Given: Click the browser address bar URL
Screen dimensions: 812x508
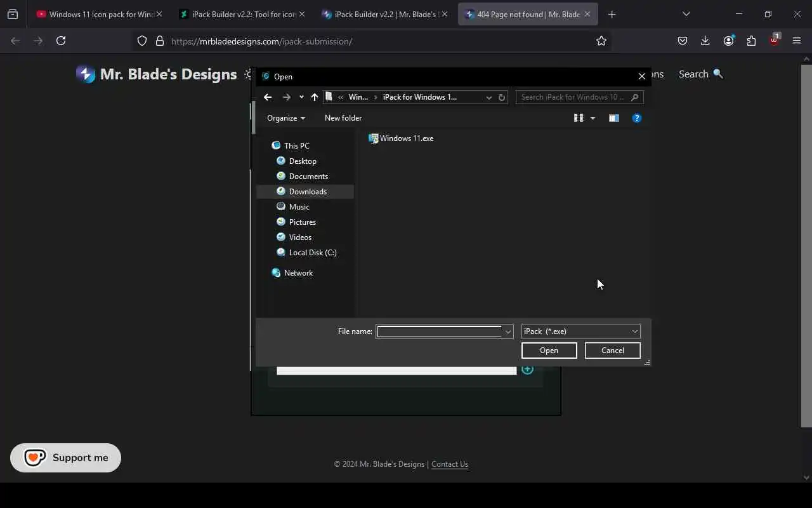Looking at the screenshot, I should (x=261, y=41).
